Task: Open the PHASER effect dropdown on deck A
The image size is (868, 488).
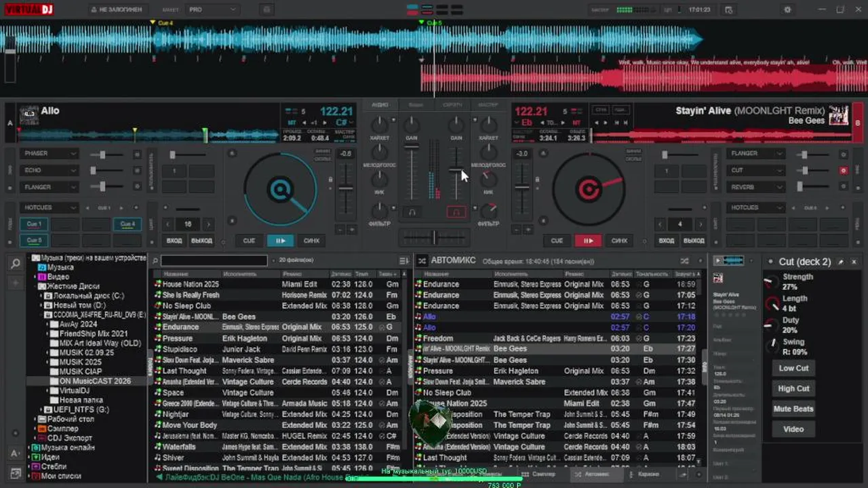Action: (x=50, y=154)
